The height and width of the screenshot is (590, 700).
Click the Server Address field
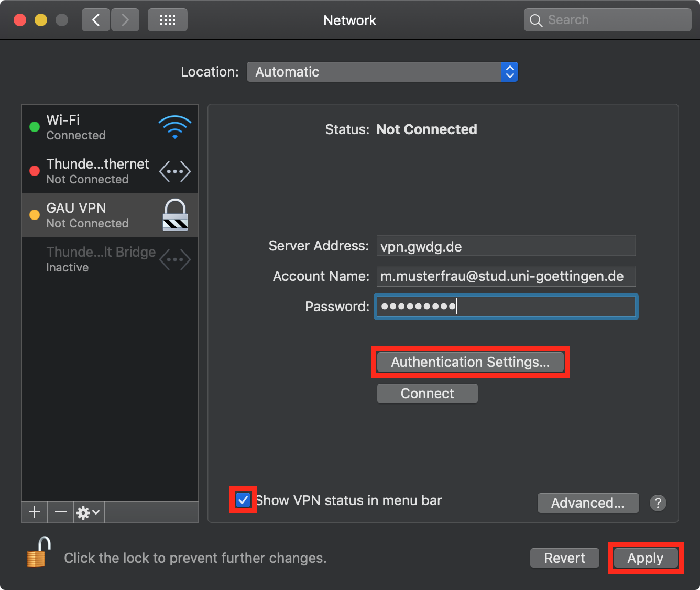(x=506, y=246)
